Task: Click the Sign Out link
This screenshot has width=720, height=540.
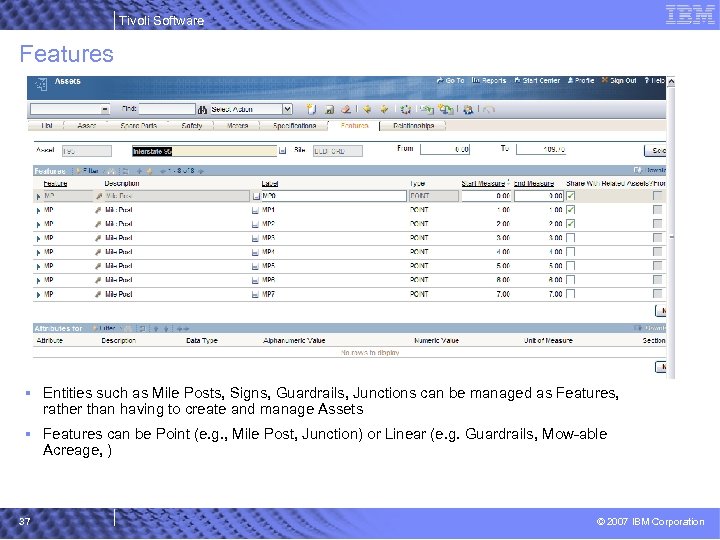Action: tap(619, 80)
